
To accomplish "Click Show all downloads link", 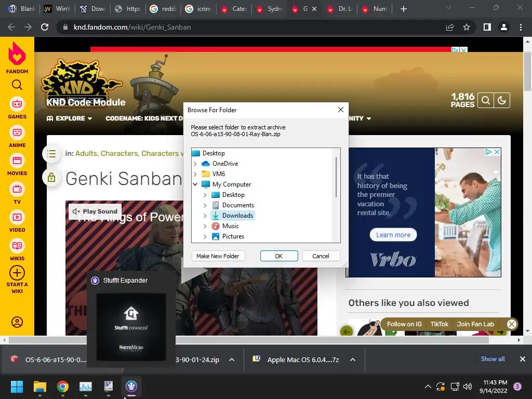I will [493, 359].
